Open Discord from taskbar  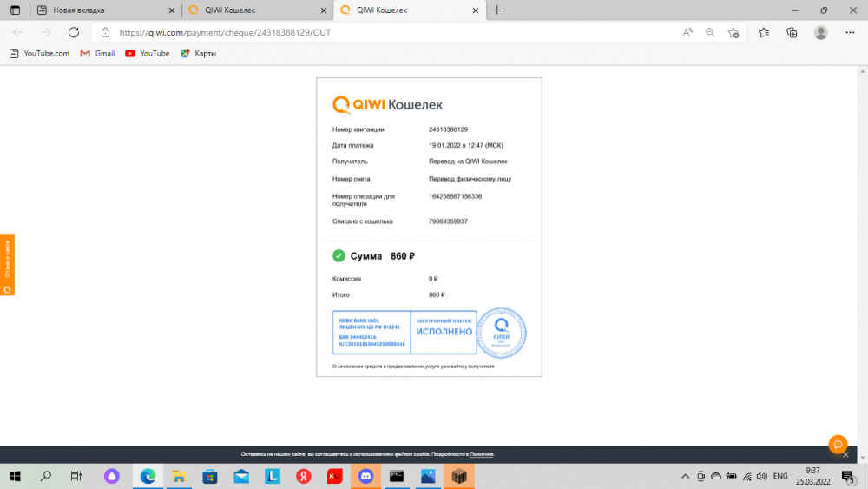click(366, 476)
